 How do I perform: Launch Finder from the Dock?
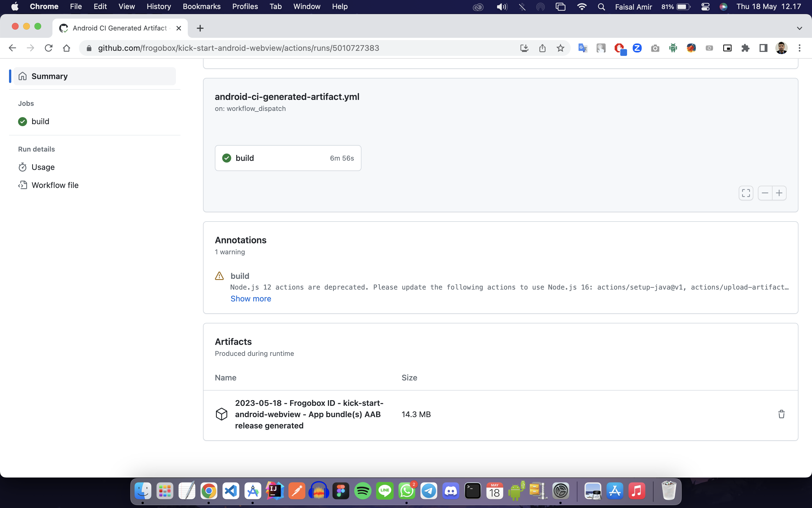(143, 491)
